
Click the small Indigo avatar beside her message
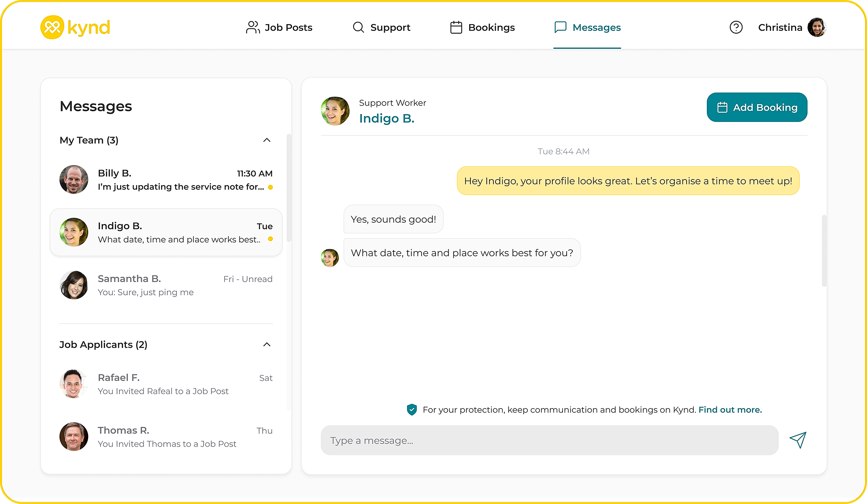pyautogui.click(x=330, y=258)
